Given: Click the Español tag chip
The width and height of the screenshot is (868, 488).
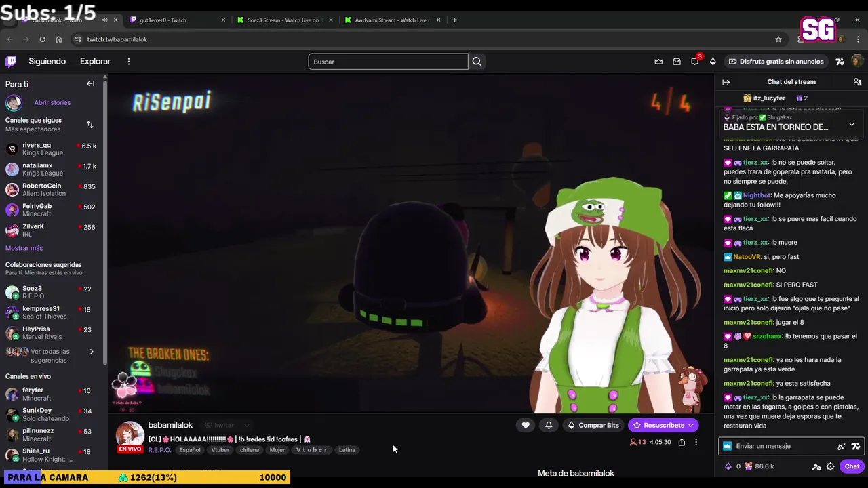Looking at the screenshot, I should pyautogui.click(x=190, y=450).
